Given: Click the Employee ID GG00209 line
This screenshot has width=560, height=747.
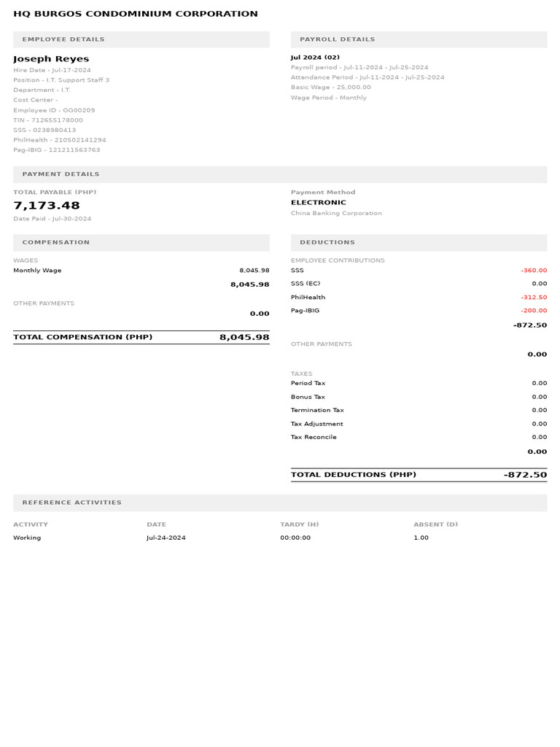Looking at the screenshot, I should tap(54, 110).
